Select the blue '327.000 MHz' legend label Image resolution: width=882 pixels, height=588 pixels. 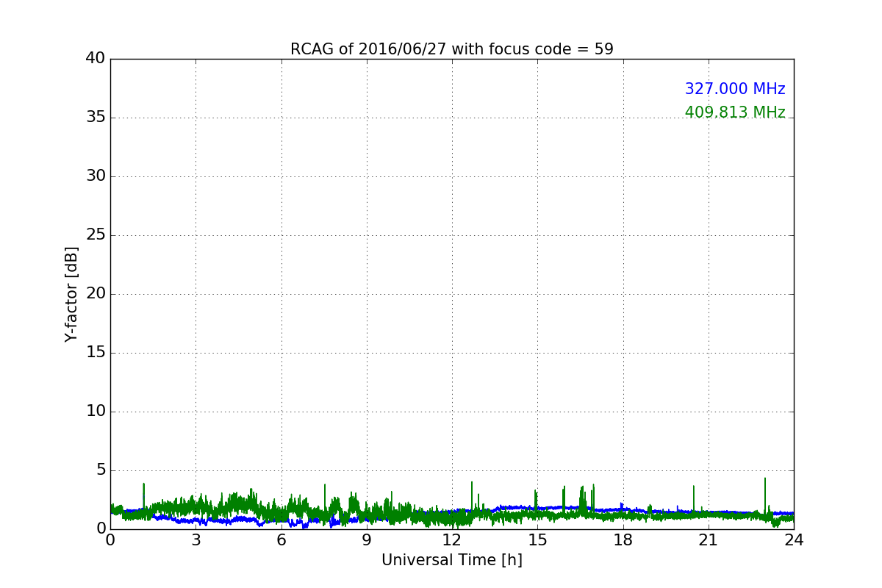pyautogui.click(x=735, y=89)
